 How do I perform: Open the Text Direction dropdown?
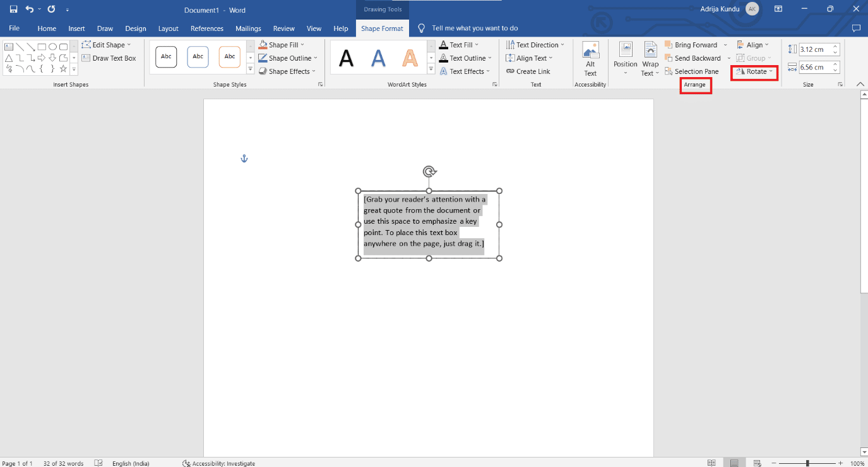(535, 44)
